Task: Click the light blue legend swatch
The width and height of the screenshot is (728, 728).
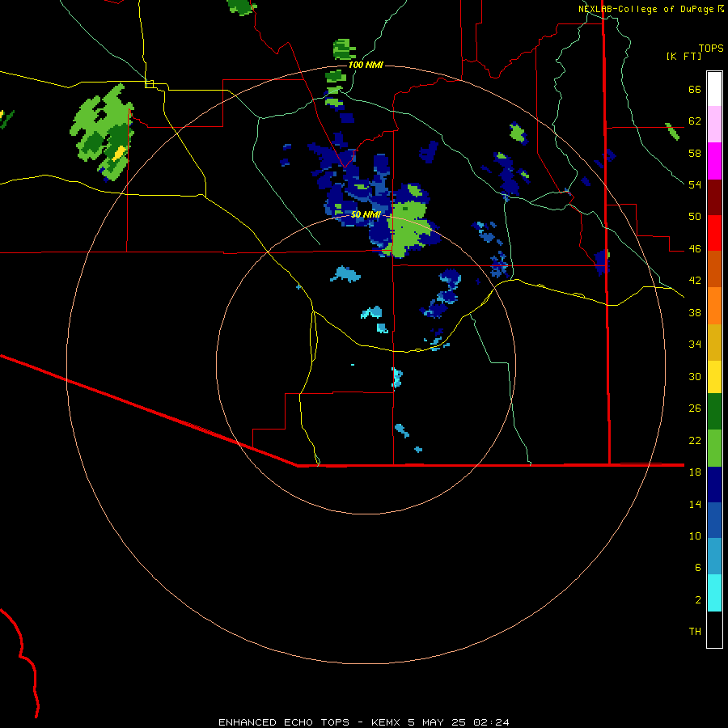Action: (714, 556)
